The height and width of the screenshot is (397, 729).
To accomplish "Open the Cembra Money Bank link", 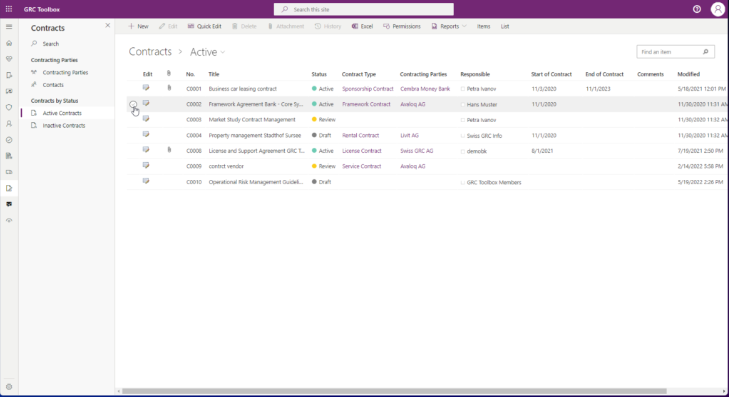I will pyautogui.click(x=425, y=89).
